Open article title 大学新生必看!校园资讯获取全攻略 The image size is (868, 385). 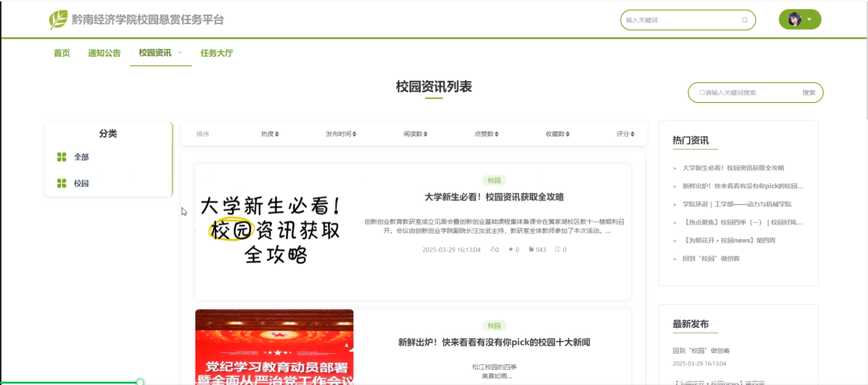click(494, 197)
